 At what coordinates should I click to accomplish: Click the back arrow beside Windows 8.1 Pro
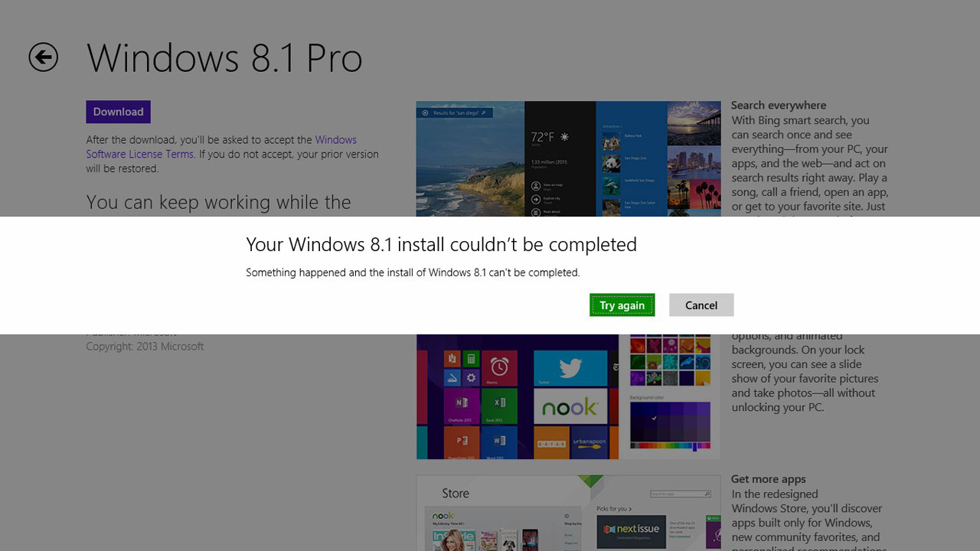tap(44, 57)
